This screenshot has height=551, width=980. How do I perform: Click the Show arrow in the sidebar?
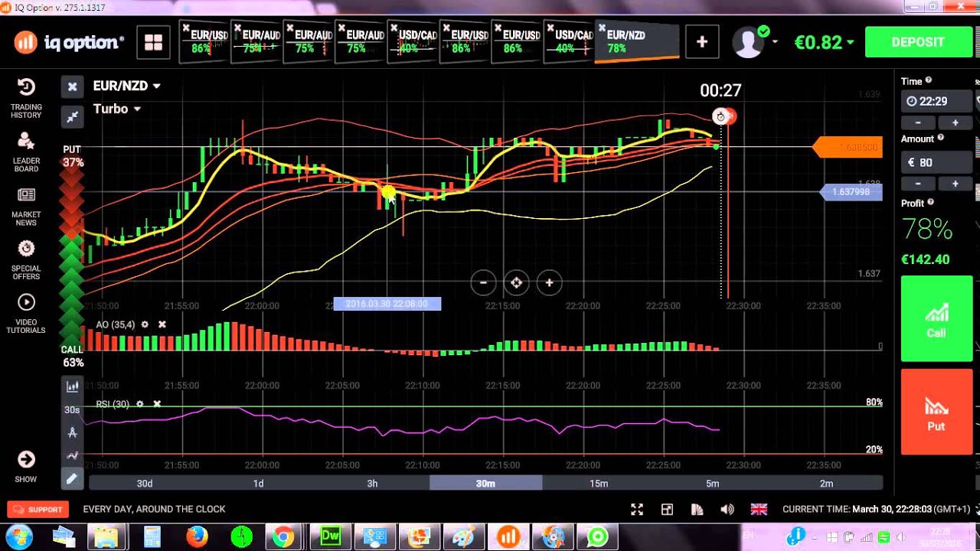(26, 466)
